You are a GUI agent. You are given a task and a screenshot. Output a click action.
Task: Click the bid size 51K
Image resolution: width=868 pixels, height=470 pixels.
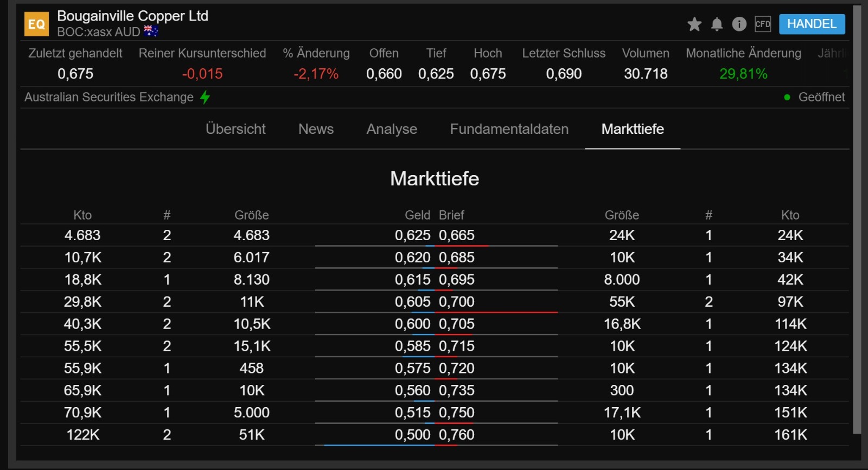(252, 435)
